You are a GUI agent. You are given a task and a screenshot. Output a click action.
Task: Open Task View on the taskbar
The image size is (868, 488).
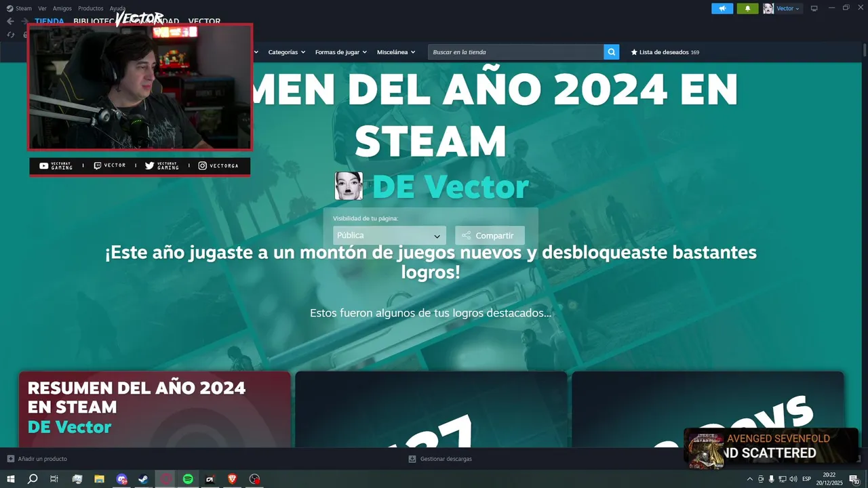pyautogui.click(x=54, y=479)
